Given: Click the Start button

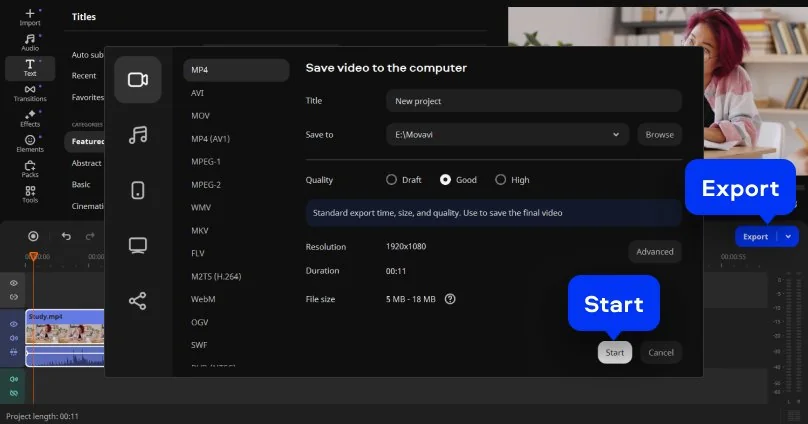Looking at the screenshot, I should pos(615,352).
